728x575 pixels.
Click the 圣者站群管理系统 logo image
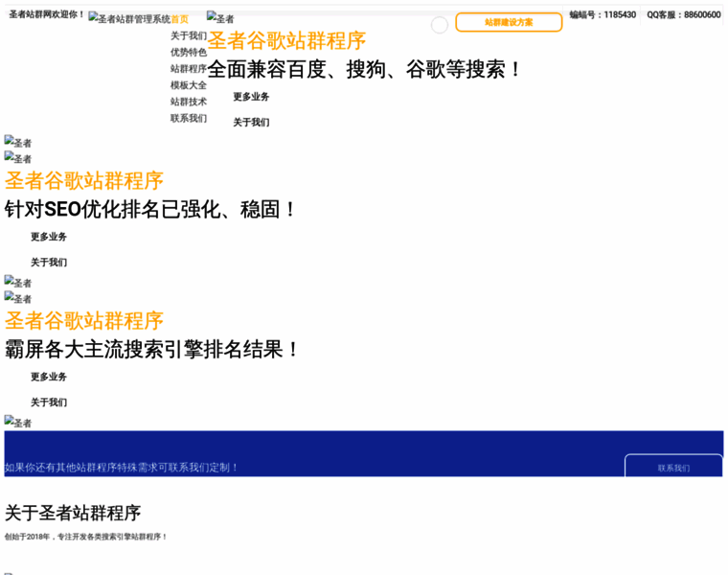129,18
